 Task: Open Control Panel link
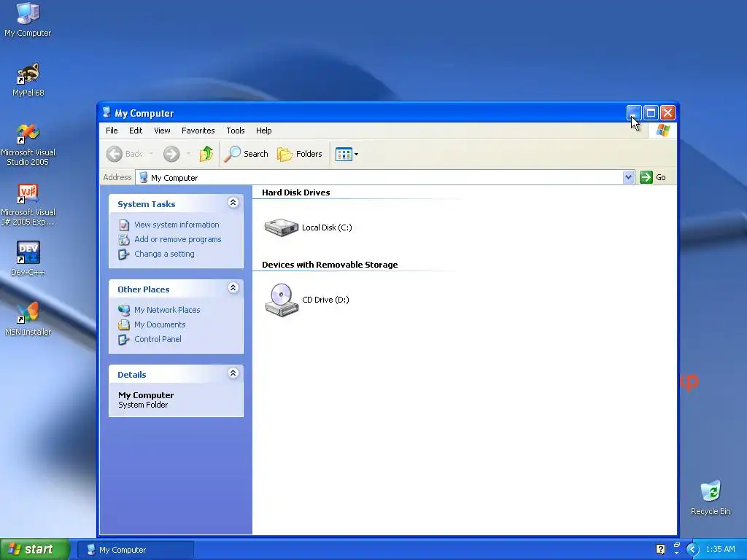pyautogui.click(x=158, y=339)
